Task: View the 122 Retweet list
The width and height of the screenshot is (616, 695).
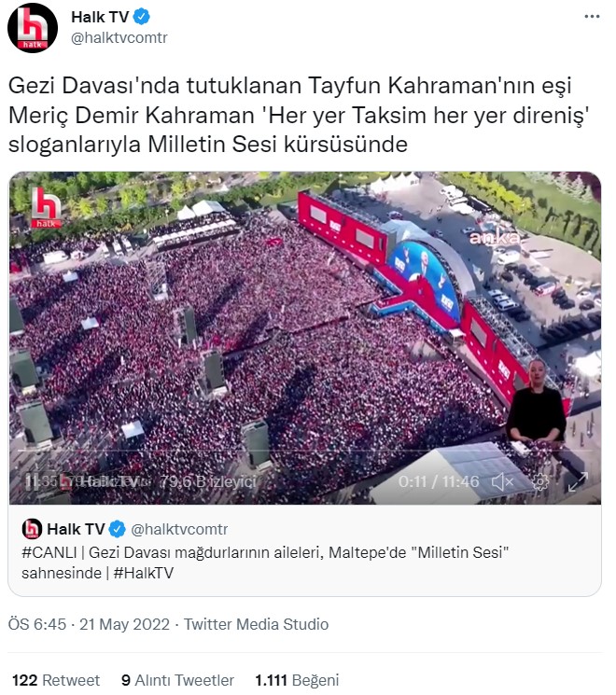Action: point(56,680)
